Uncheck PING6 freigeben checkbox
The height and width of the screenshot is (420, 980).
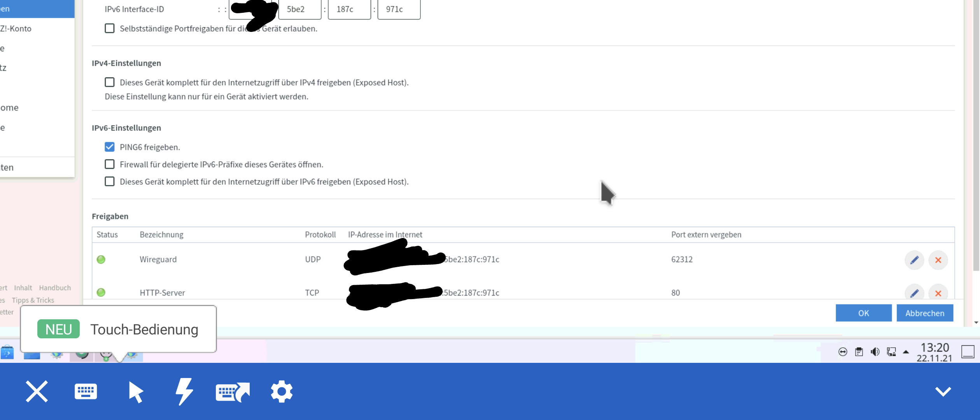tap(110, 147)
